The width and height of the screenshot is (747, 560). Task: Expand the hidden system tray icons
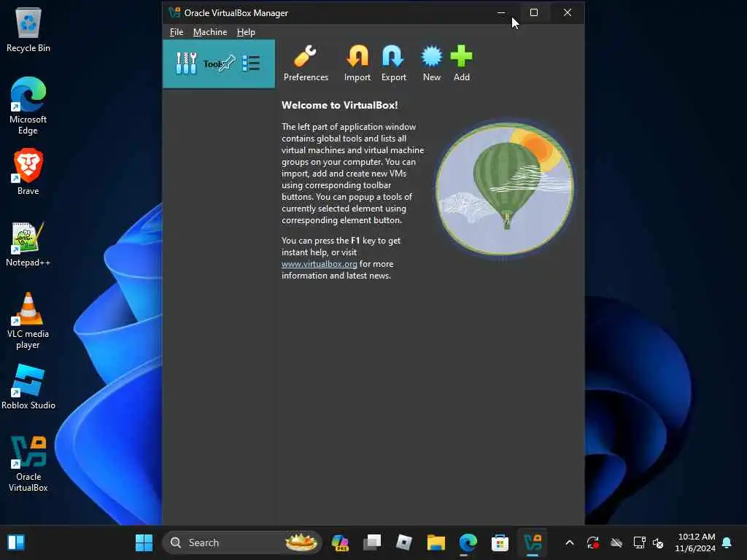pos(569,542)
